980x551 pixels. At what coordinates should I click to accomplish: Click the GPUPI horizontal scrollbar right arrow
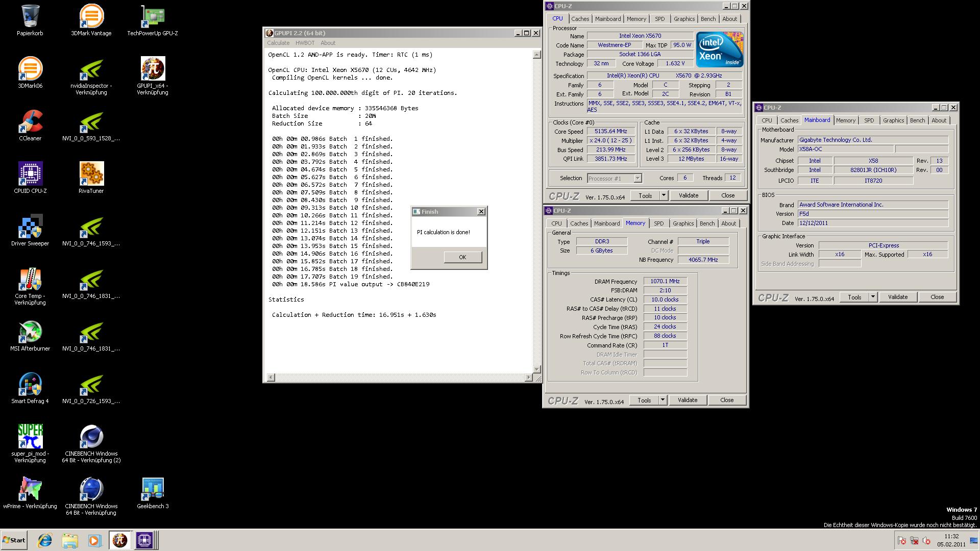tap(528, 378)
